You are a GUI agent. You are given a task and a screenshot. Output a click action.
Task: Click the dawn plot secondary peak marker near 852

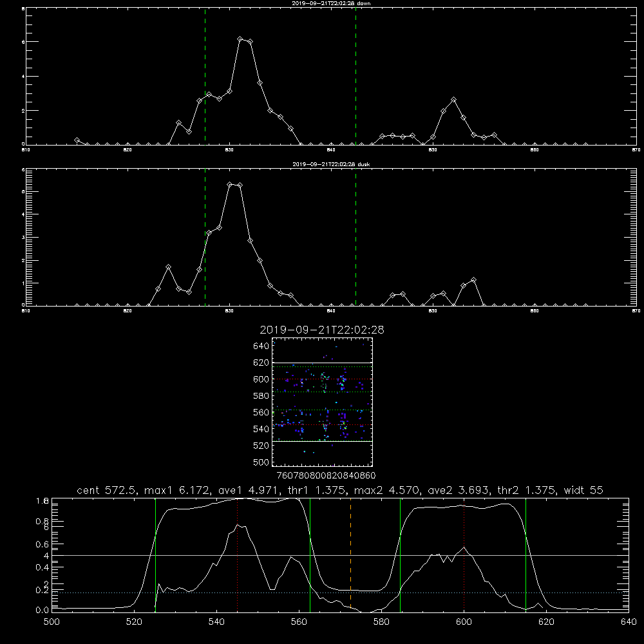click(x=453, y=100)
